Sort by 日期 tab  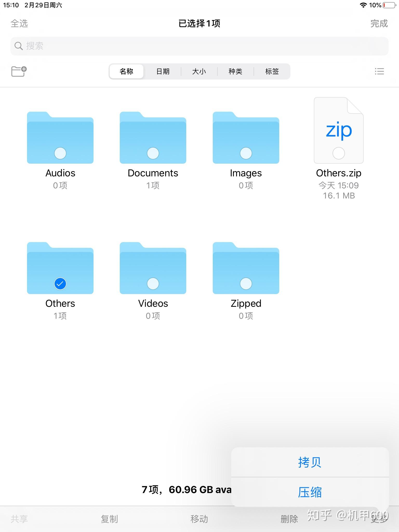click(x=163, y=71)
